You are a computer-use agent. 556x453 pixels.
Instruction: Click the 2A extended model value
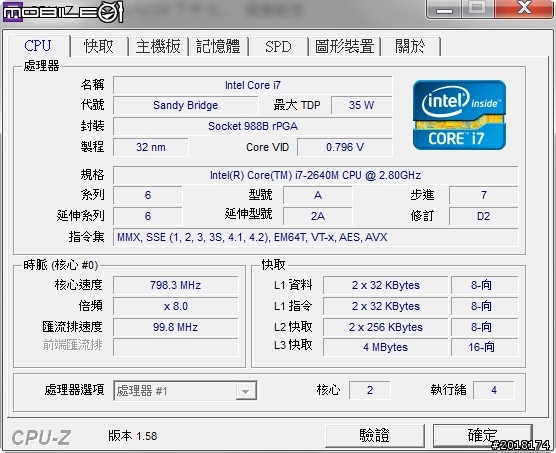(318, 216)
